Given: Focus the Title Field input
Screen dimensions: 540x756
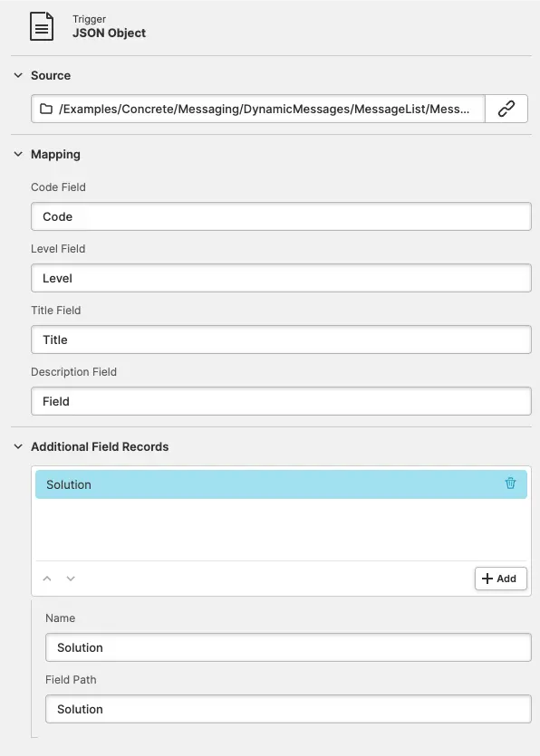Looking at the screenshot, I should click(281, 340).
